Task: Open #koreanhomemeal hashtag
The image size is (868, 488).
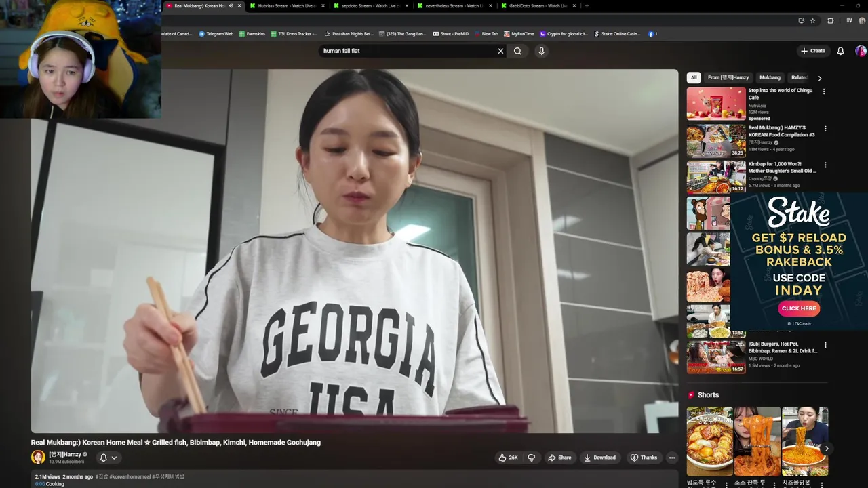Action: coord(130,477)
